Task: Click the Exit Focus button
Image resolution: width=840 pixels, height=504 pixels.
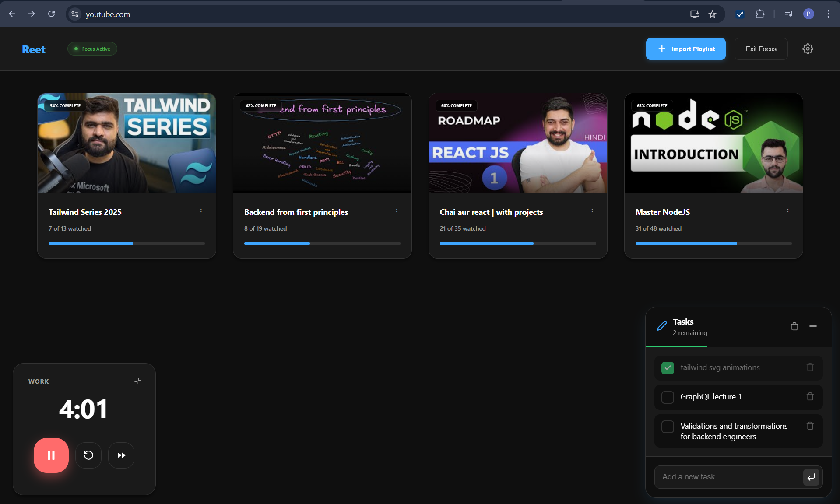Action: (760, 49)
